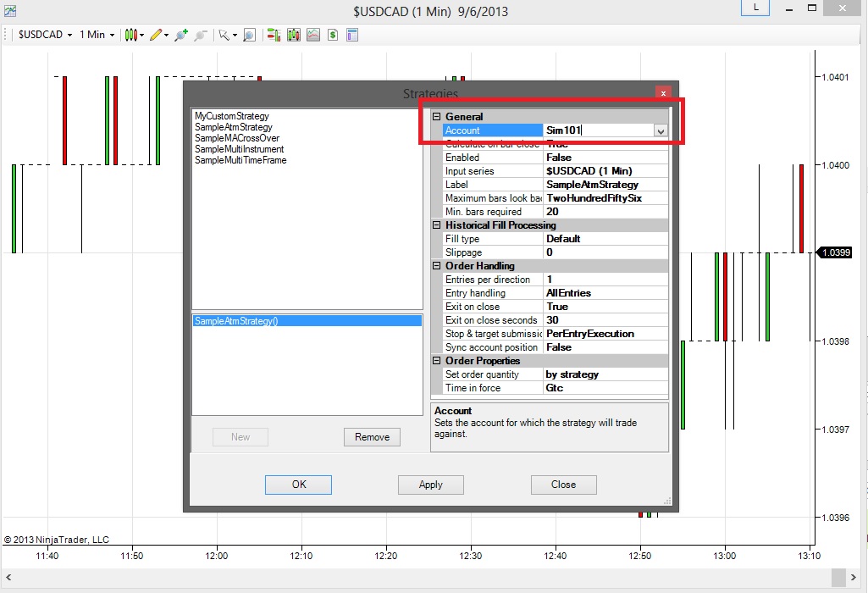
Task: Click the Enabled value False
Action: coord(606,158)
